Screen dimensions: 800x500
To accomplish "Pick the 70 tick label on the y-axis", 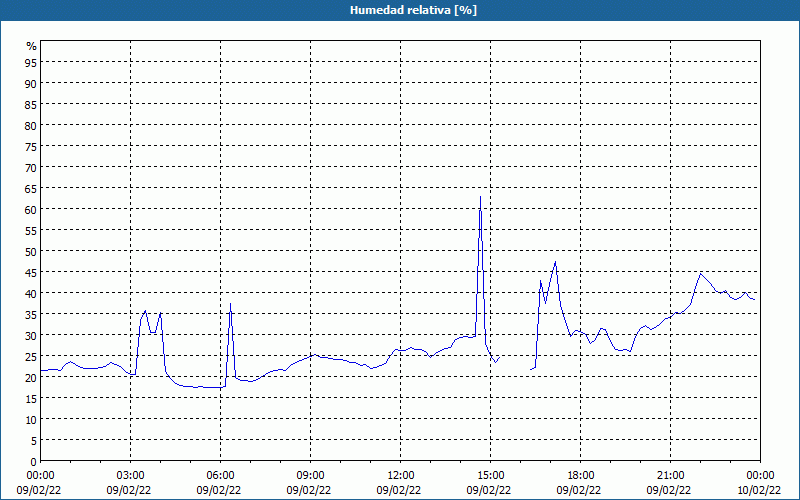I will [x=31, y=167].
